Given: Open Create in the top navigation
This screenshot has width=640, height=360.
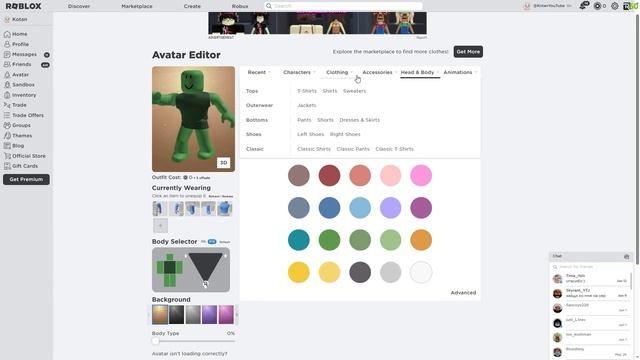Looking at the screenshot, I should pyautogui.click(x=192, y=6).
